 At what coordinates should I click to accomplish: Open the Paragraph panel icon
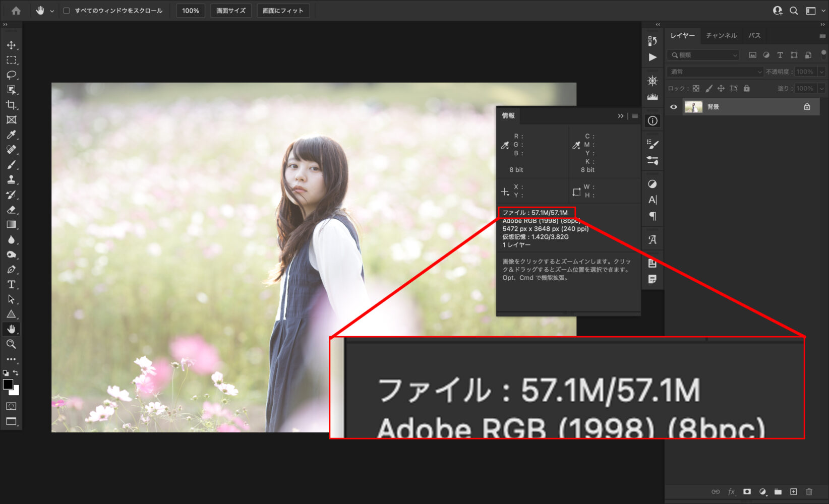pyautogui.click(x=653, y=216)
